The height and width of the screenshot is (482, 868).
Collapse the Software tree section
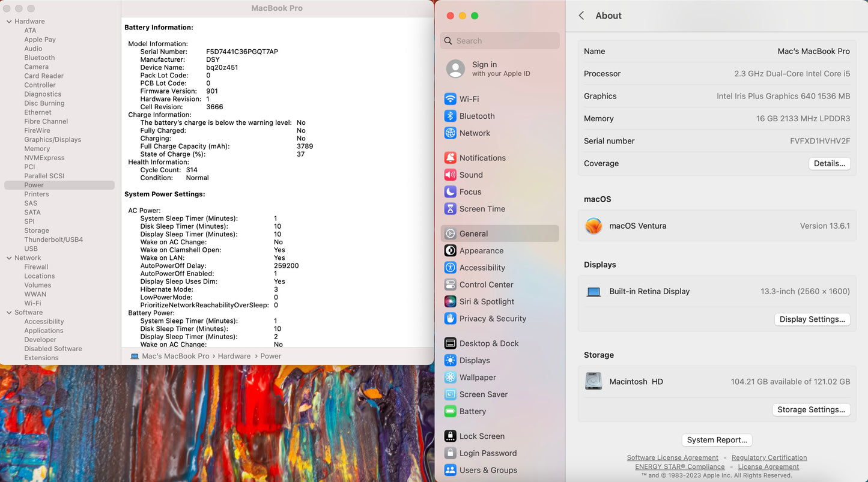coord(9,313)
